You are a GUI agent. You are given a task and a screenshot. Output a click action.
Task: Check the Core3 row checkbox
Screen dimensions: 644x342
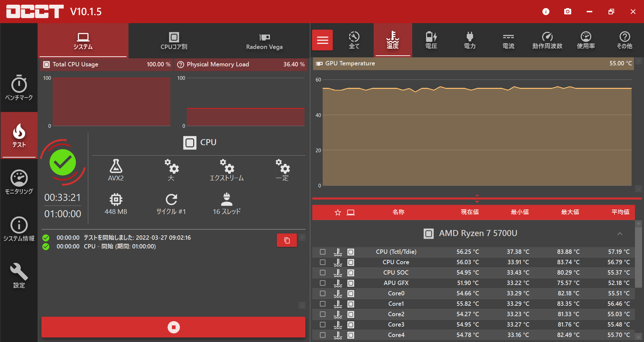323,325
